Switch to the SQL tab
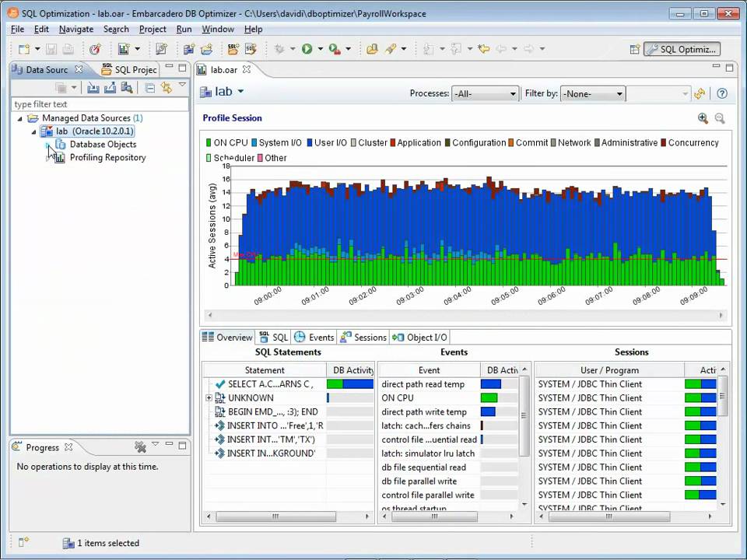The height and width of the screenshot is (560, 747). (x=273, y=338)
